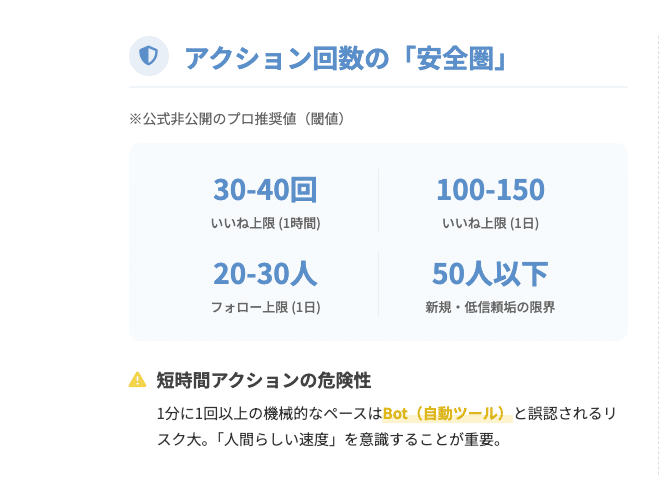Click the 誤認されるリ text in warning
The width and height of the screenshot is (659, 477).
pos(577,413)
